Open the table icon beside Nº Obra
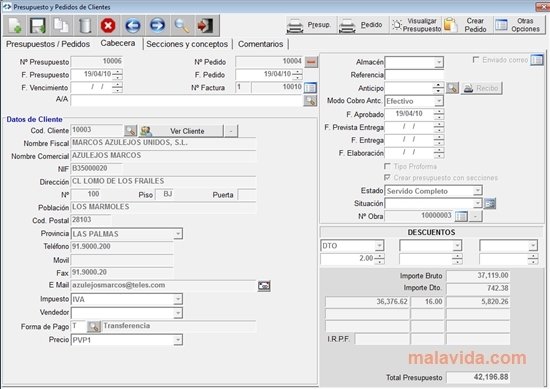The height and width of the screenshot is (389, 550). (x=461, y=216)
